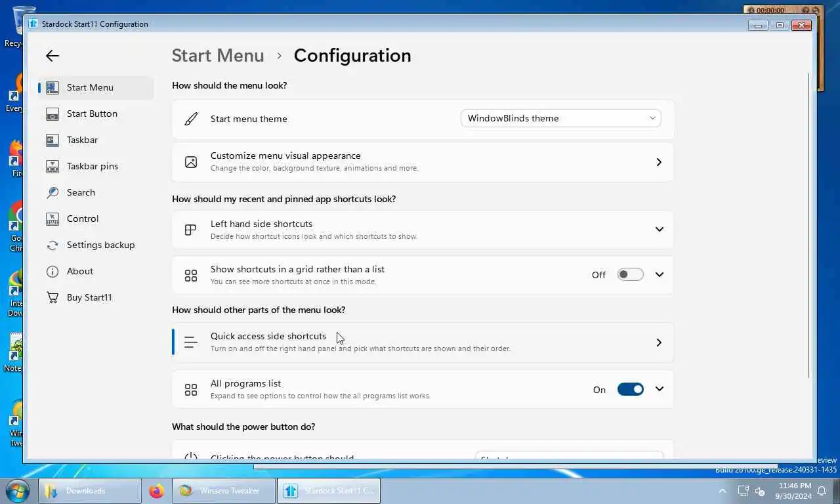Click the pen icon beside Start menu theme

point(191,119)
